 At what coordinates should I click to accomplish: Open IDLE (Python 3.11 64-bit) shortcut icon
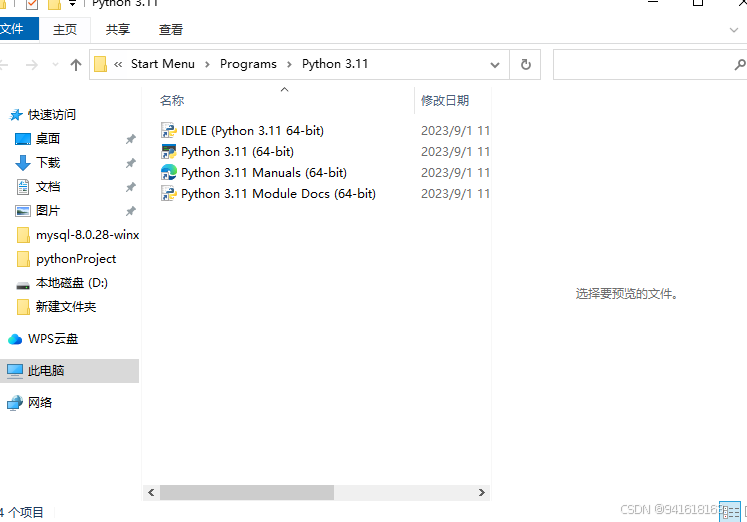(x=169, y=130)
